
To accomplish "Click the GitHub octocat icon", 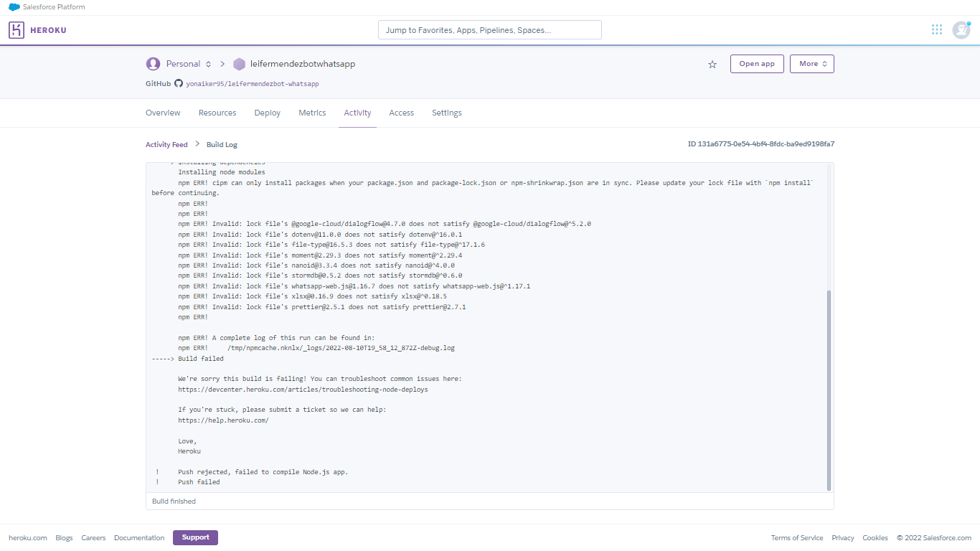I will click(179, 83).
